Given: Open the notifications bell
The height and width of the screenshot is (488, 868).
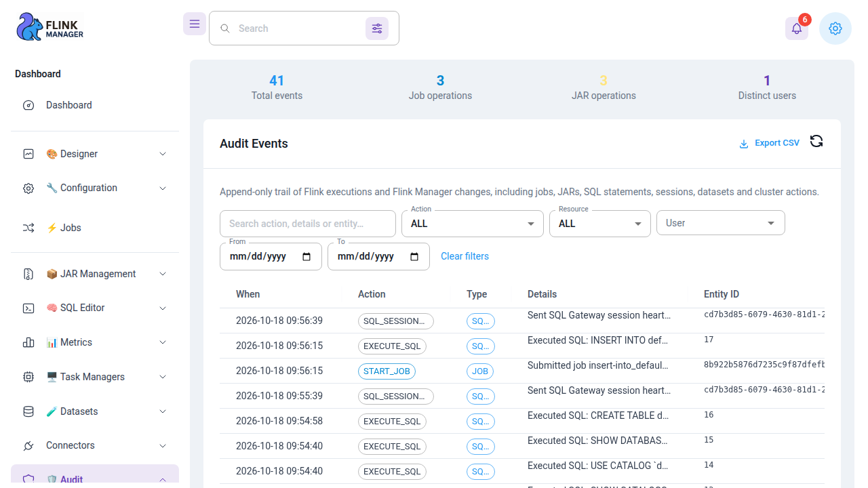Looking at the screenshot, I should [797, 28].
